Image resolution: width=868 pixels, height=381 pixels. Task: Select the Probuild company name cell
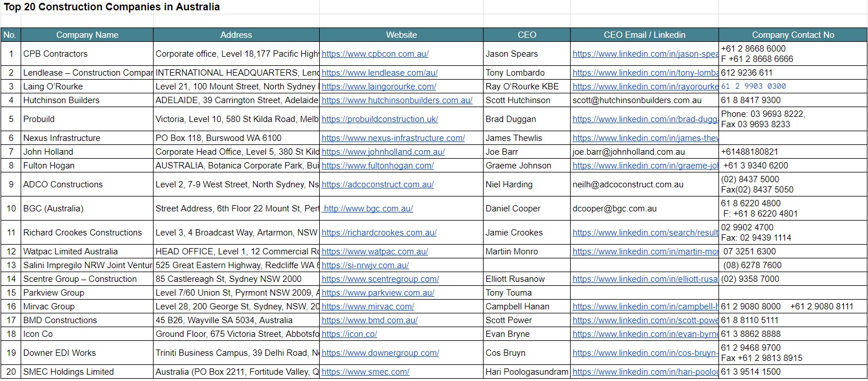(x=87, y=119)
